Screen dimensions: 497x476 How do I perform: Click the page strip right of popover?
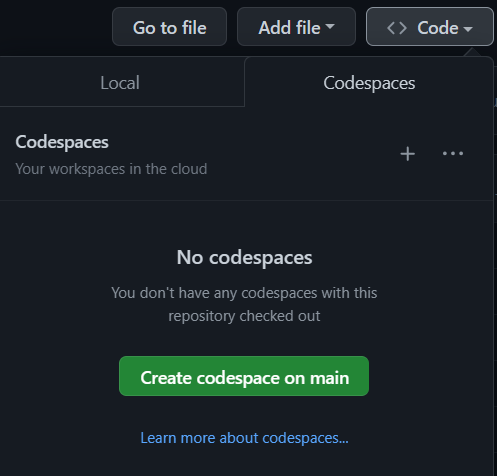[x=495, y=267]
